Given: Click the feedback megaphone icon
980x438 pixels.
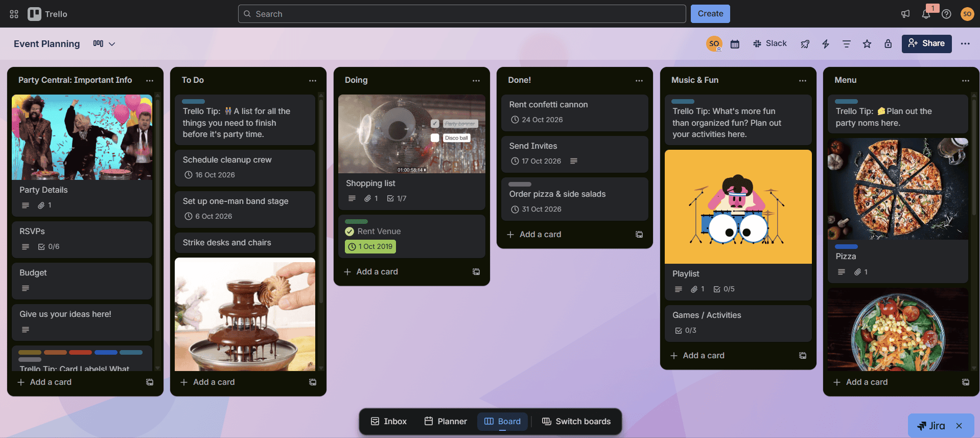Looking at the screenshot, I should 905,14.
